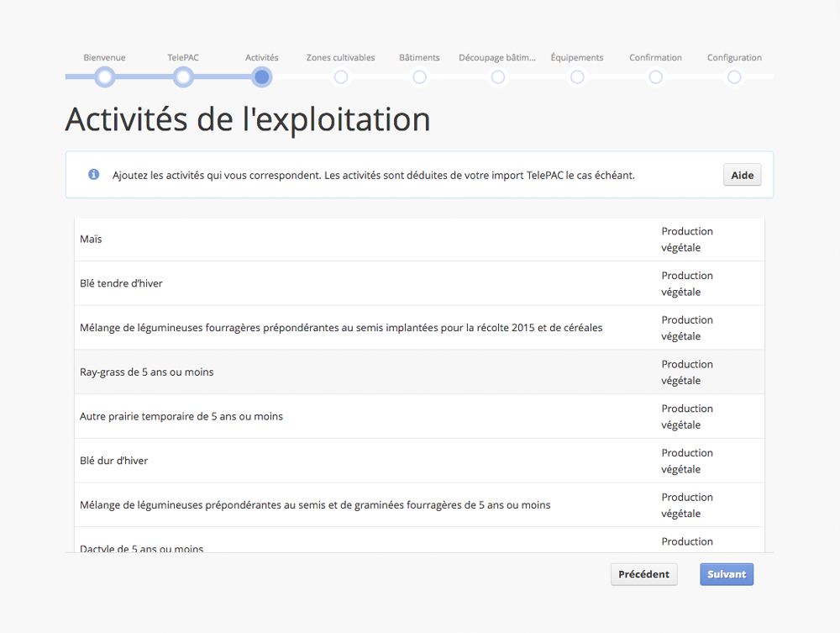
Task: Click the active Activités step circle
Action: pyautogui.click(x=262, y=77)
